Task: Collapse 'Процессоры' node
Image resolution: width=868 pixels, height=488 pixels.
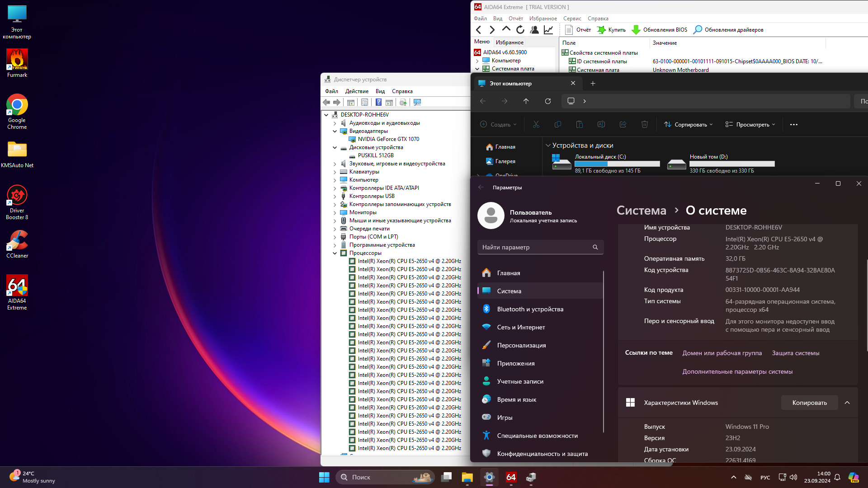Action: pyautogui.click(x=335, y=253)
